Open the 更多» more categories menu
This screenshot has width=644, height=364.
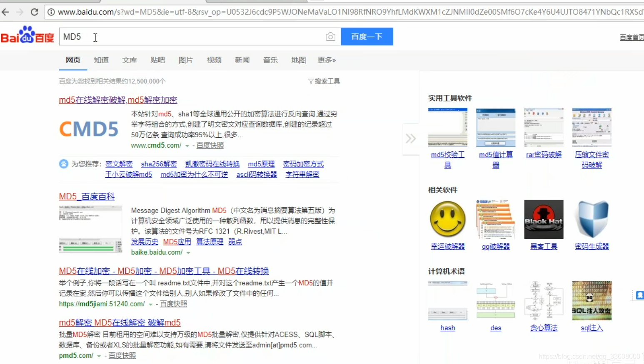tap(327, 60)
